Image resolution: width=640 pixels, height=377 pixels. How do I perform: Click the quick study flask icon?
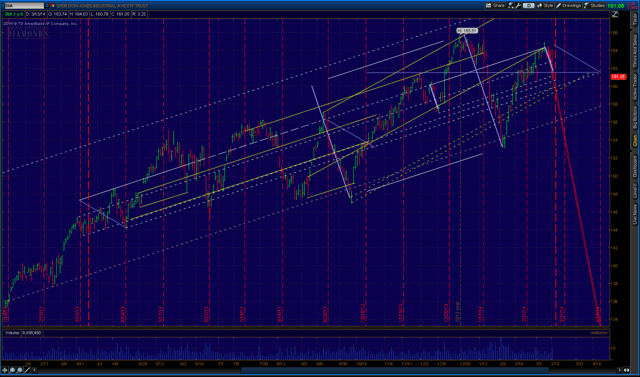tap(511, 5)
